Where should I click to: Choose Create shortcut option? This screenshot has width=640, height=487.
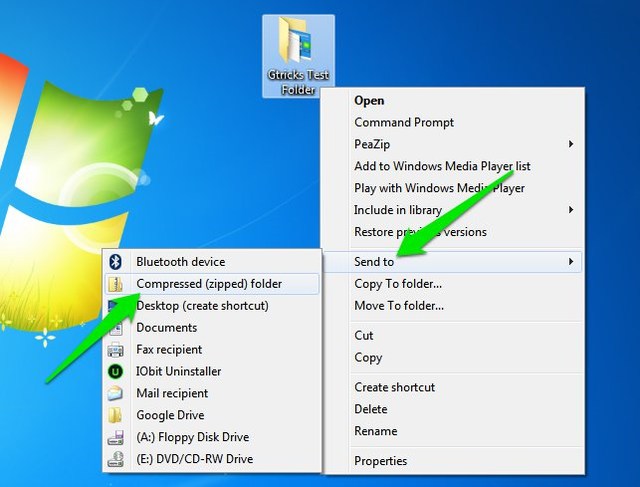(x=454, y=387)
